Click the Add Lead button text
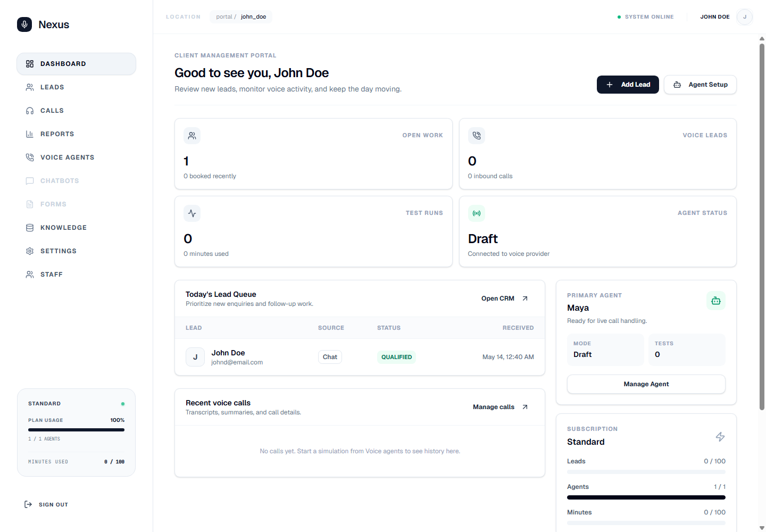 [636, 85]
